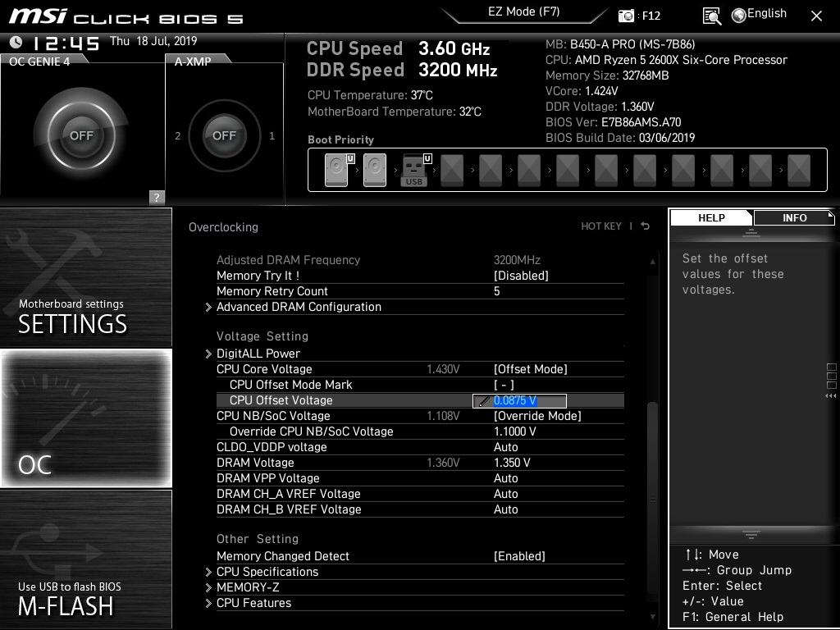This screenshot has height=630, width=840.
Task: Open the OC overclocking section
Action: (x=85, y=418)
